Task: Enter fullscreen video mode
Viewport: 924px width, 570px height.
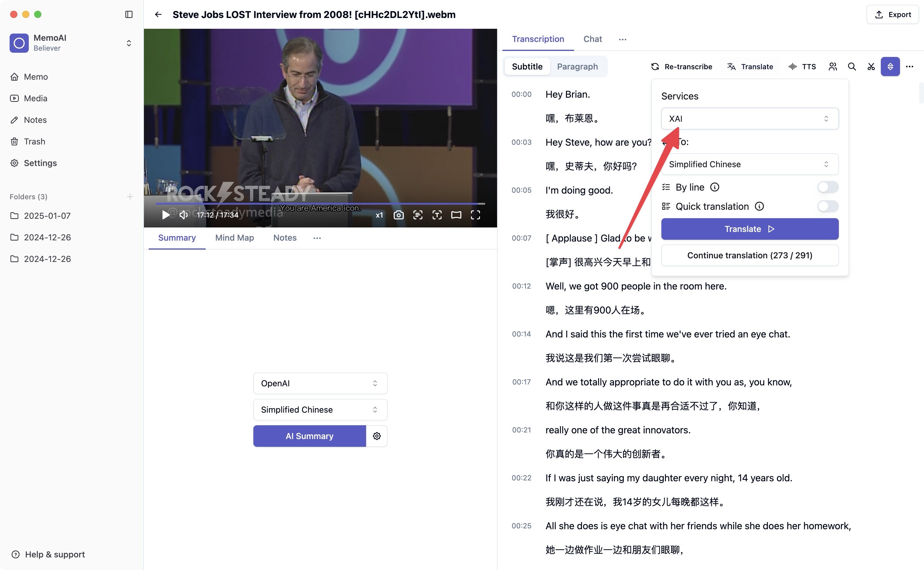Action: [475, 215]
